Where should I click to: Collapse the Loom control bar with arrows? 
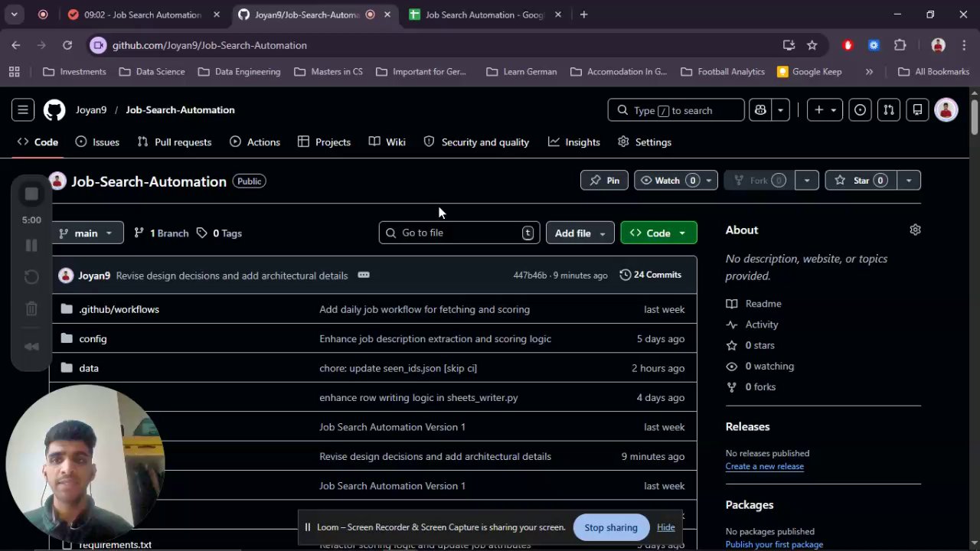(31, 346)
